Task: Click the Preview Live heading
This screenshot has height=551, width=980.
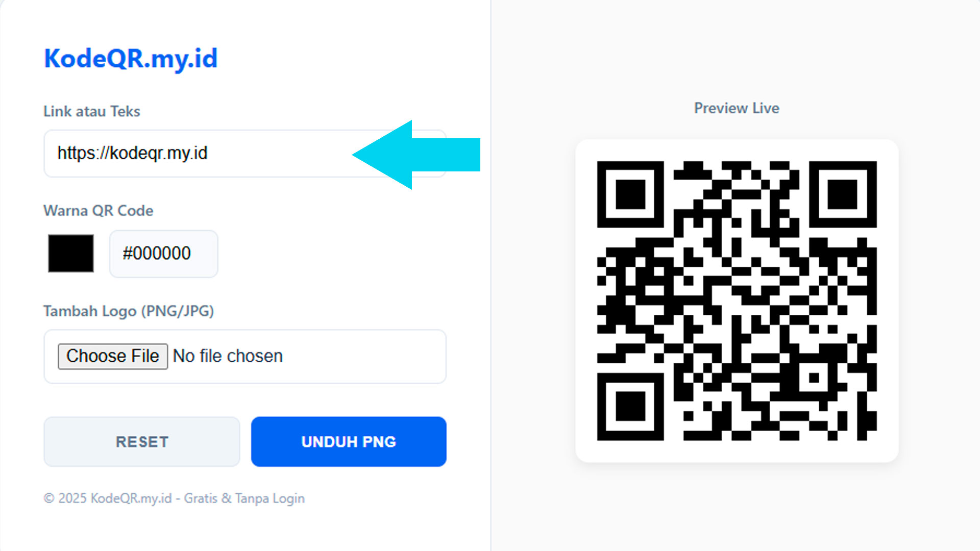Action: pos(737,108)
